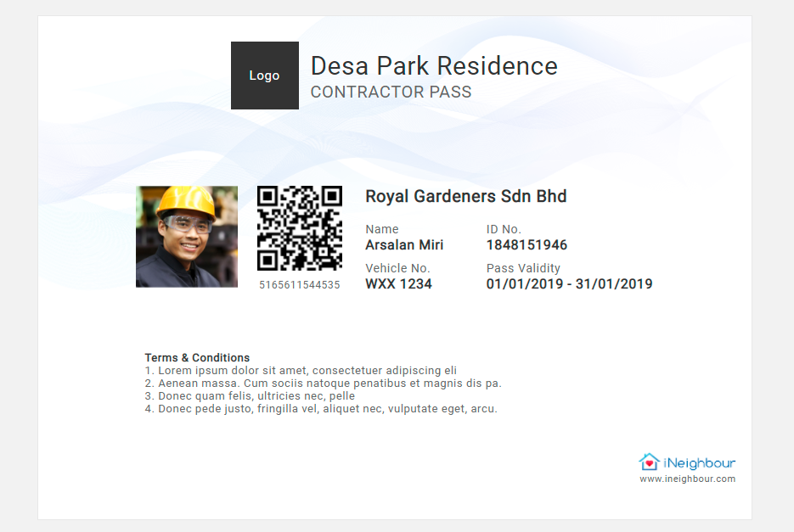Click the Vehicle No. label

click(397, 268)
